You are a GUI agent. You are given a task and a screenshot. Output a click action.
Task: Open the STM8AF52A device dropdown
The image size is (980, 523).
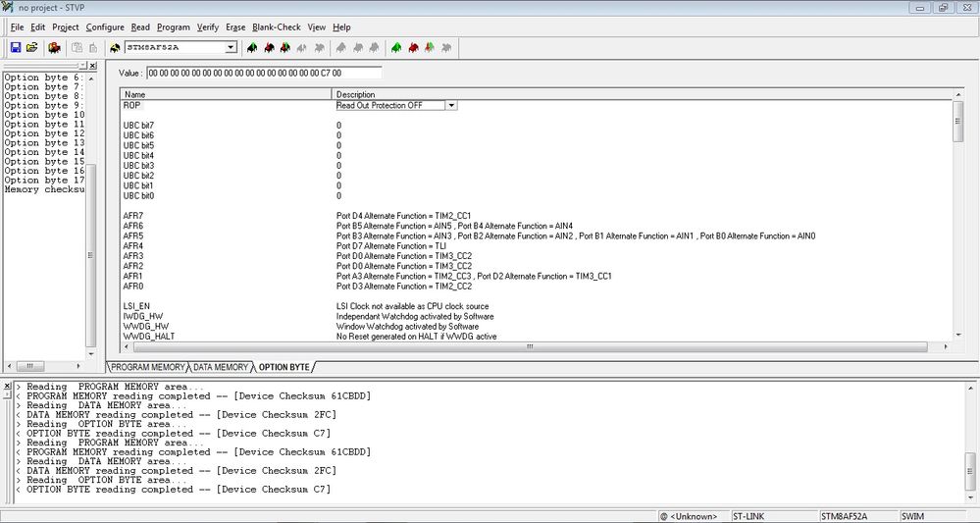point(232,47)
